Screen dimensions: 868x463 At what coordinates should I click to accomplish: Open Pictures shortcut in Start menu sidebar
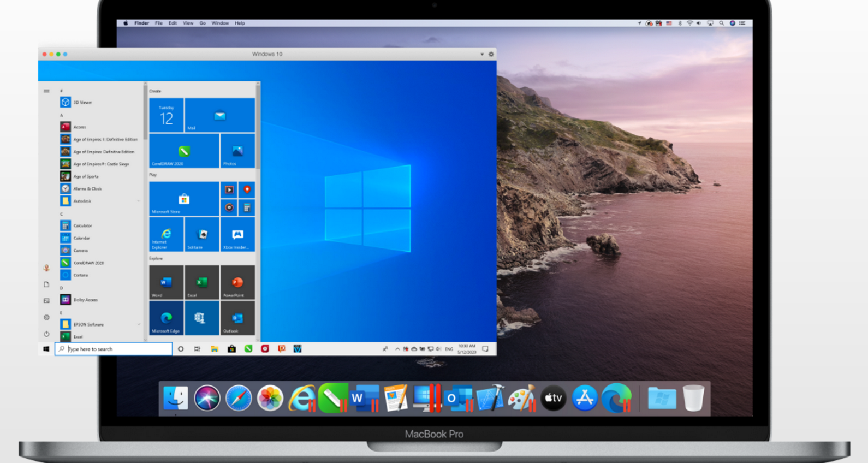coord(46,301)
